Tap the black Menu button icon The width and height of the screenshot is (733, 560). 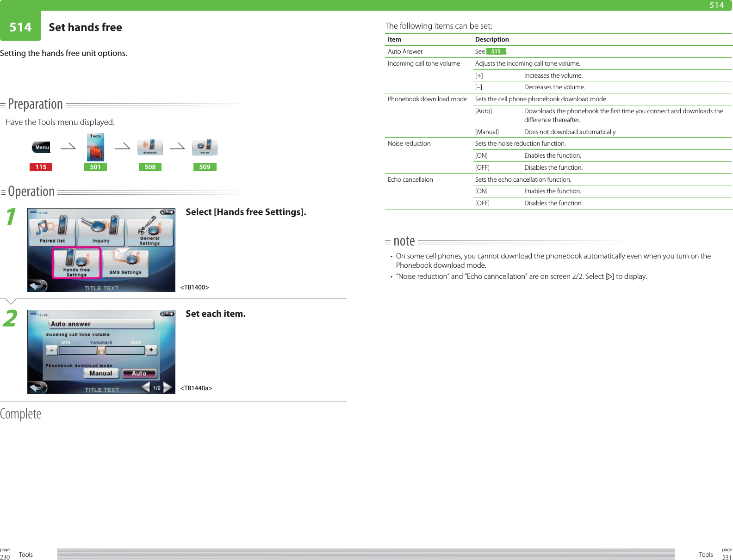[x=41, y=148]
